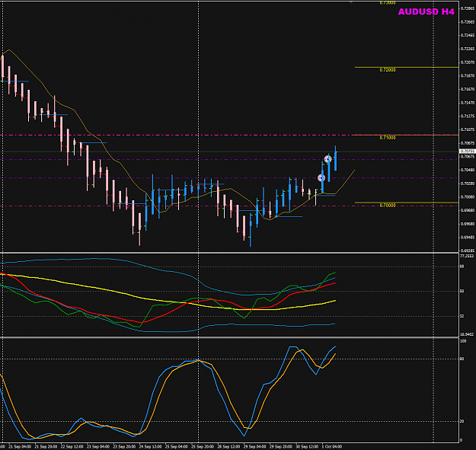Click the 0.72865 price axis value
Screen dimensions: 476x450
[x=467, y=8]
